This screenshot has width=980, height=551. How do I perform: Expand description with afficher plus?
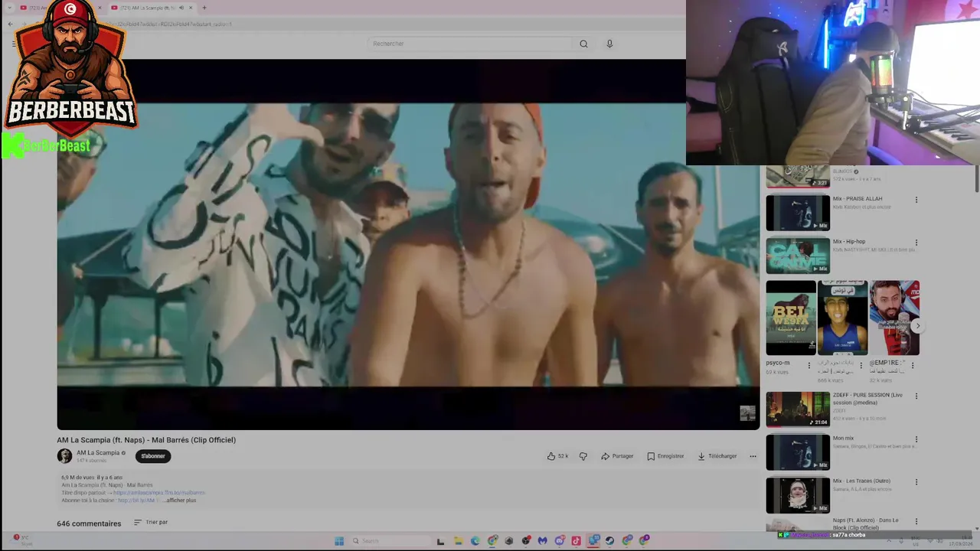(x=181, y=500)
